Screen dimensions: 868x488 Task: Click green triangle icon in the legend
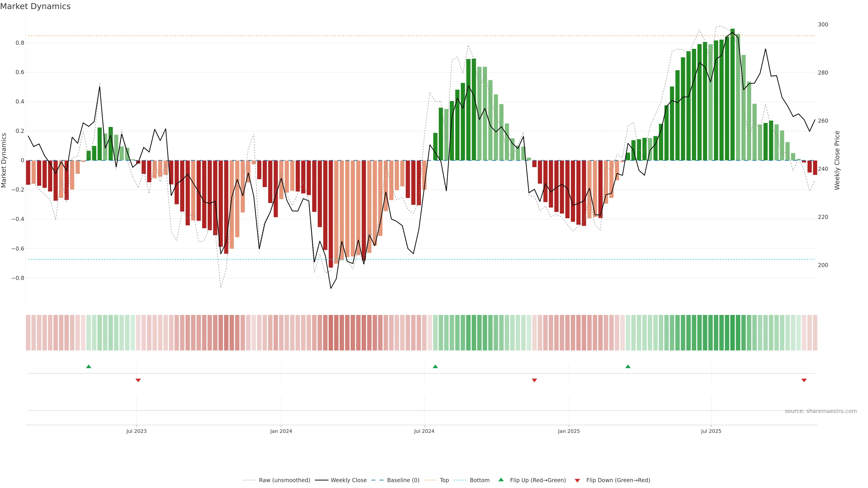tap(501, 480)
